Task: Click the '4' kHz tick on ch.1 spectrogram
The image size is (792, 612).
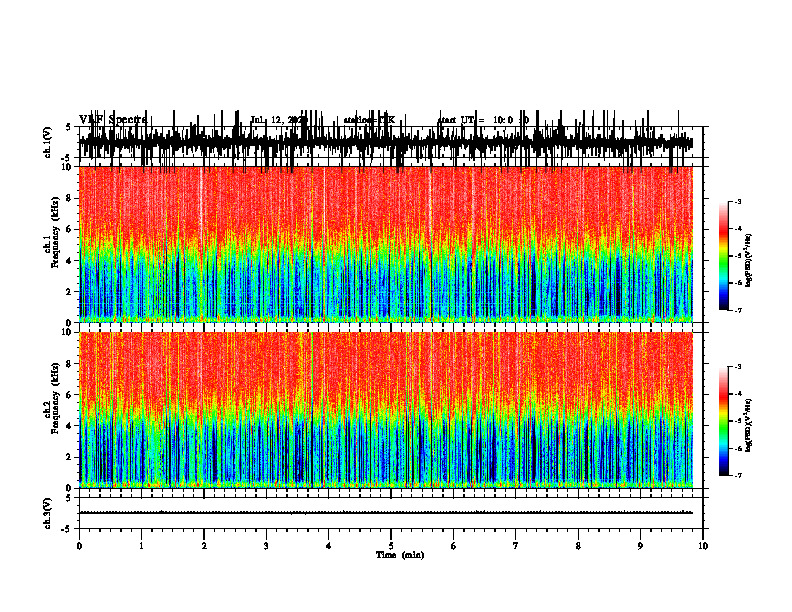Action: tap(69, 261)
